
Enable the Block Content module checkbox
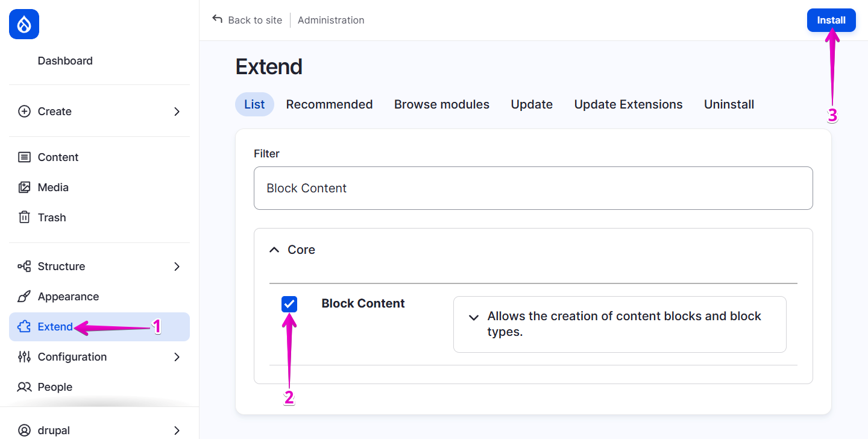pyautogui.click(x=289, y=304)
